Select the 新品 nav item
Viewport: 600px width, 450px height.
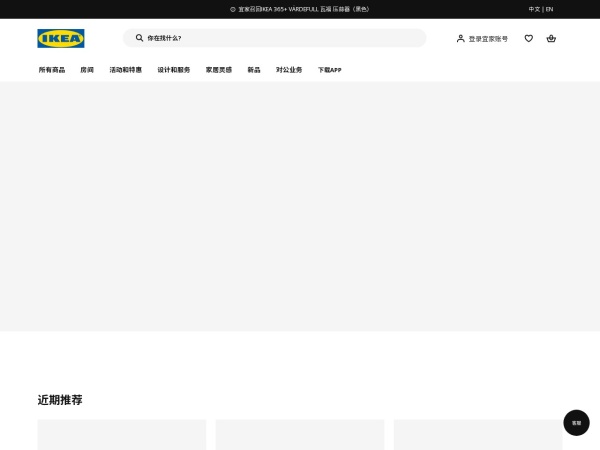click(x=254, y=70)
